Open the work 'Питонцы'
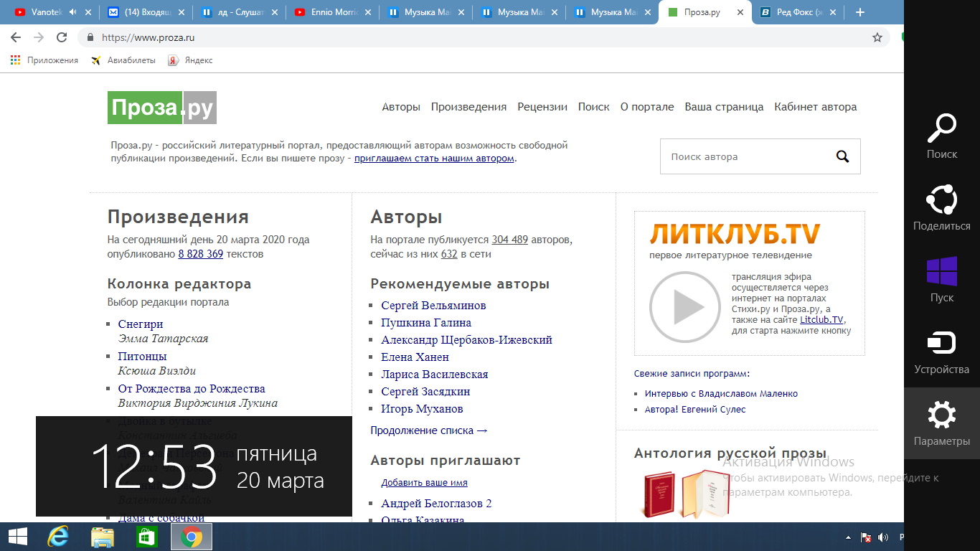This screenshot has height=551, width=980. tap(142, 357)
